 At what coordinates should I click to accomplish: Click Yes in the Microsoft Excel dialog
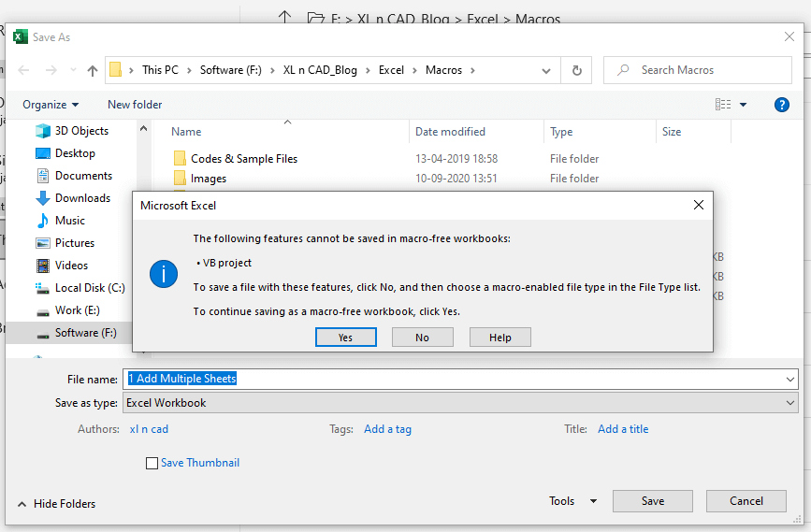(345, 338)
